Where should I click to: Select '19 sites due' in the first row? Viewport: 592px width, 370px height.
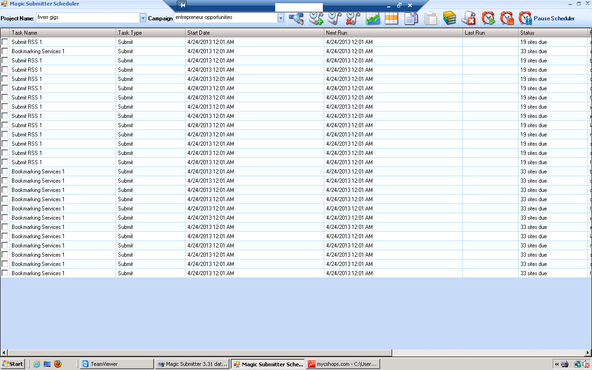pos(533,42)
